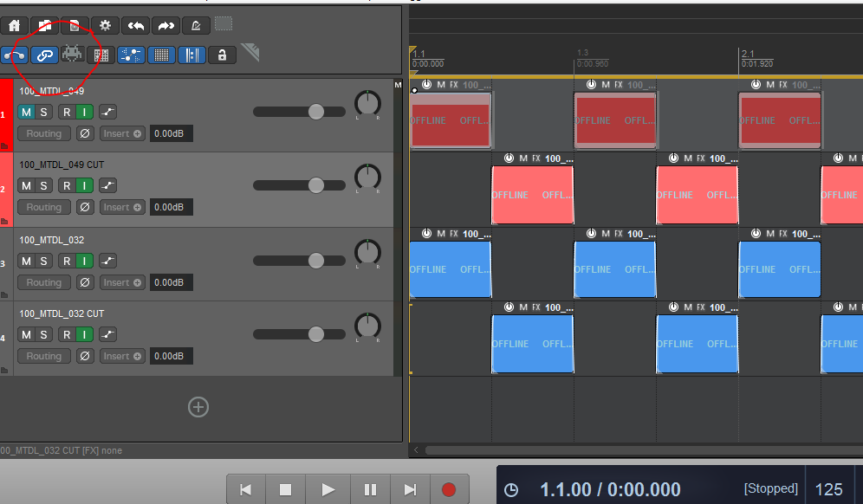Go to project end

[x=410, y=489]
